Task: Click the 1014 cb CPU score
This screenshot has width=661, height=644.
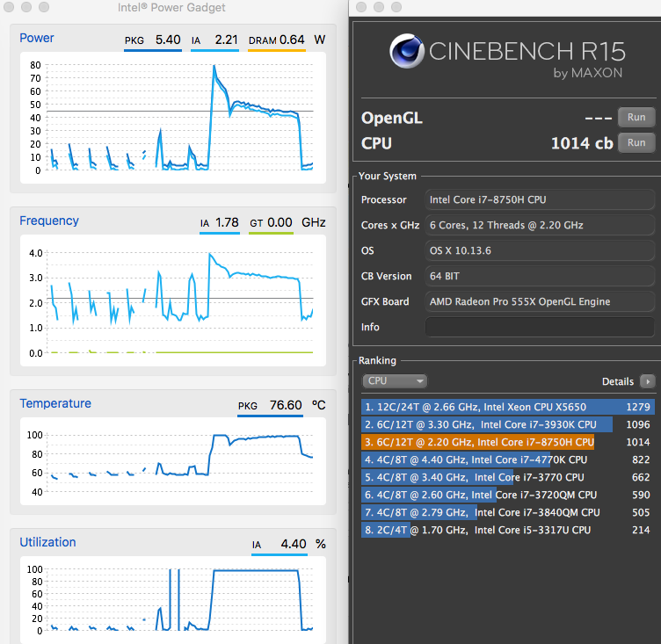Action: point(582,143)
